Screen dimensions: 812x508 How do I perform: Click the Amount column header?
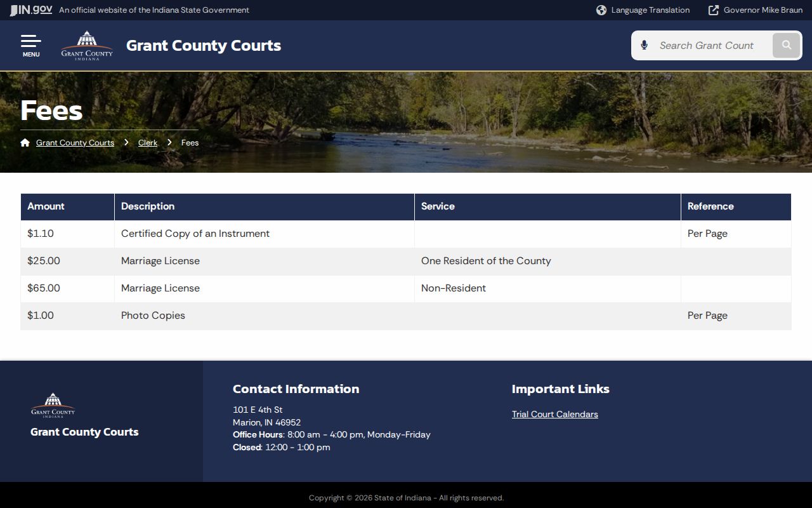pyautogui.click(x=67, y=207)
